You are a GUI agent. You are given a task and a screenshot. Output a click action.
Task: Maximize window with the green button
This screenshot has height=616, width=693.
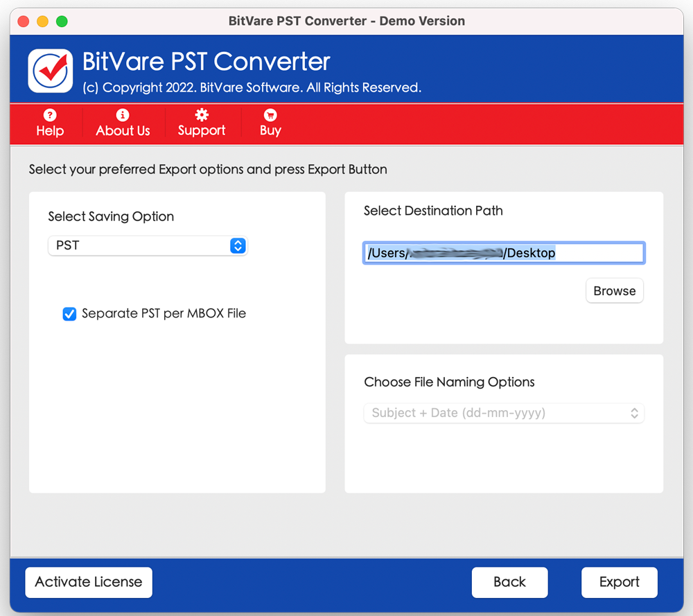[x=62, y=21]
